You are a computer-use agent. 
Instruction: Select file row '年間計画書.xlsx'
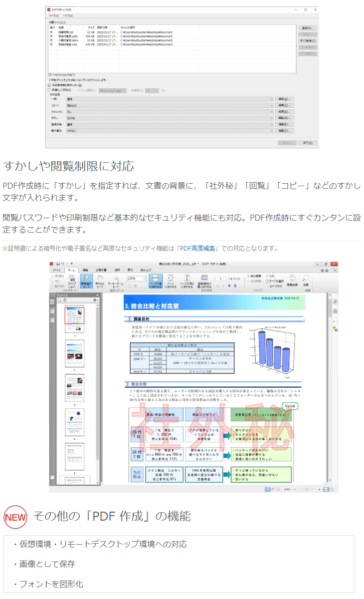click(x=172, y=44)
